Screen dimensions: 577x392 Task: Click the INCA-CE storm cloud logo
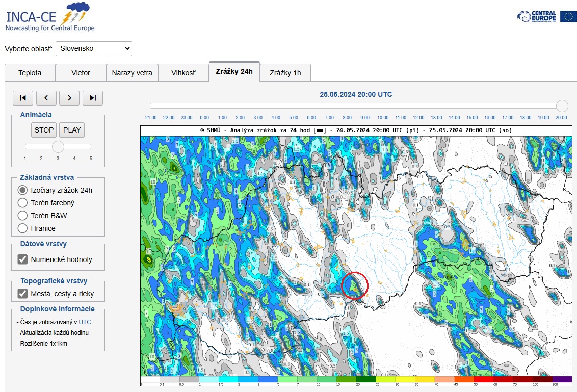pyautogui.click(x=75, y=14)
